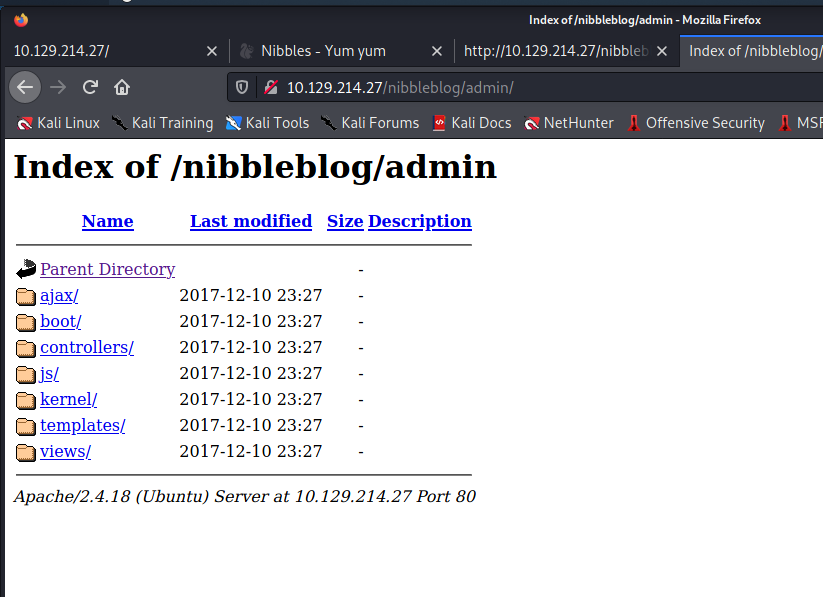Go to the Home page icon

[122, 87]
